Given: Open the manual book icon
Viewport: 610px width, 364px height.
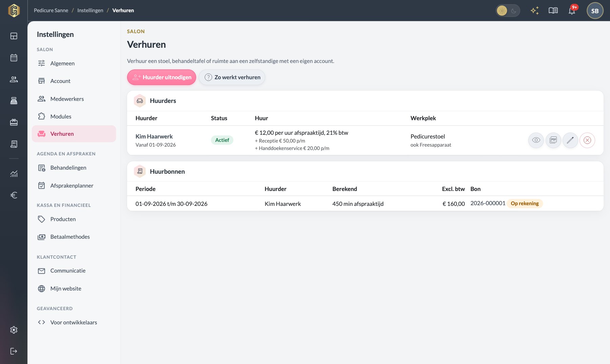Looking at the screenshot, I should click(553, 10).
